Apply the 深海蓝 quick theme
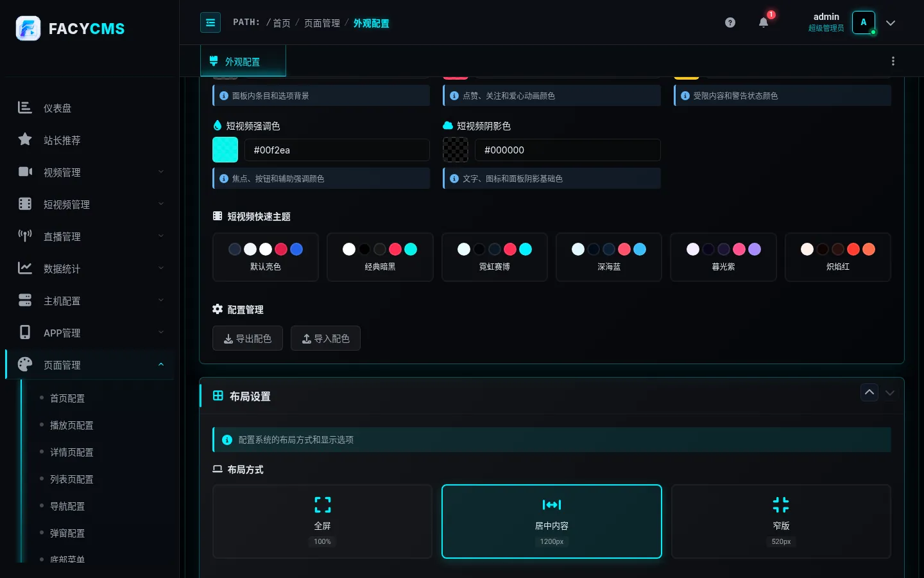 (x=609, y=257)
